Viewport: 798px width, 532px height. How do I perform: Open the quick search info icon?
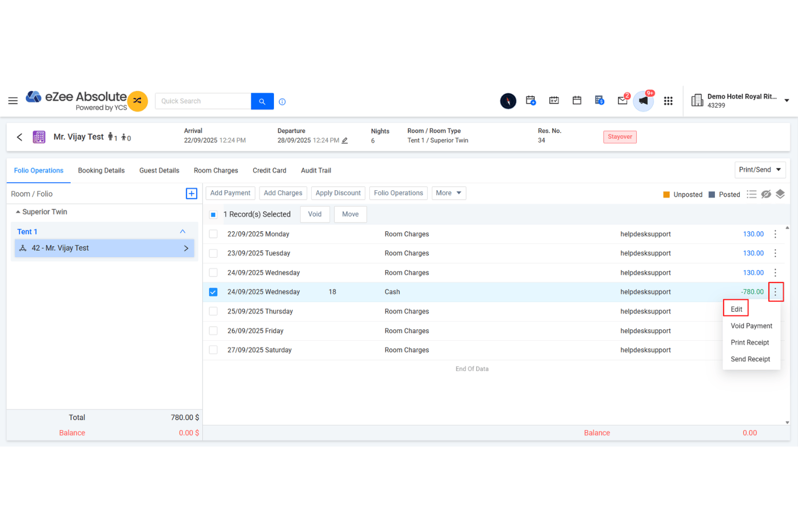(x=282, y=101)
